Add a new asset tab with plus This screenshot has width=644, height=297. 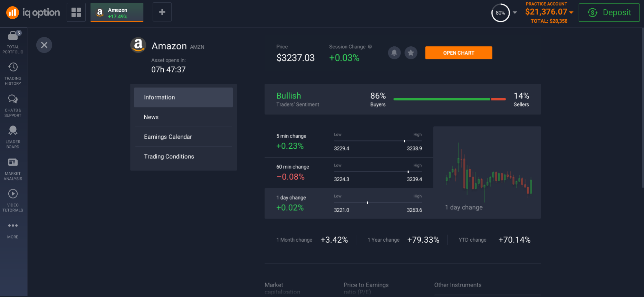pyautogui.click(x=162, y=12)
